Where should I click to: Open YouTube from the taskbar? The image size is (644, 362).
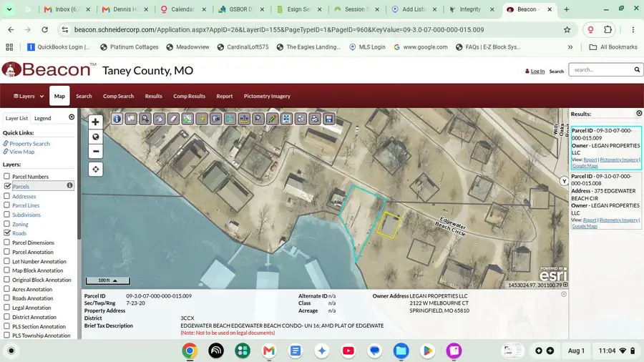click(348, 351)
